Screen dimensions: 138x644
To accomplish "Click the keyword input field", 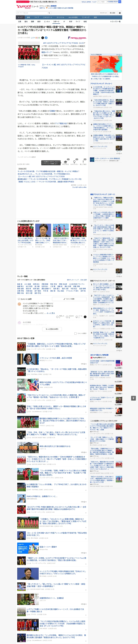I will [32, 13].
